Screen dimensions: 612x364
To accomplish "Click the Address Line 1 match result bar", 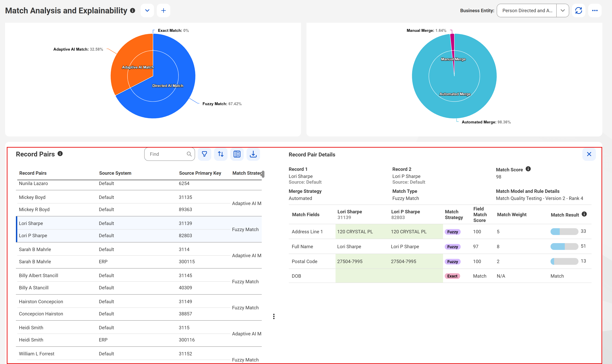I will [x=564, y=232].
